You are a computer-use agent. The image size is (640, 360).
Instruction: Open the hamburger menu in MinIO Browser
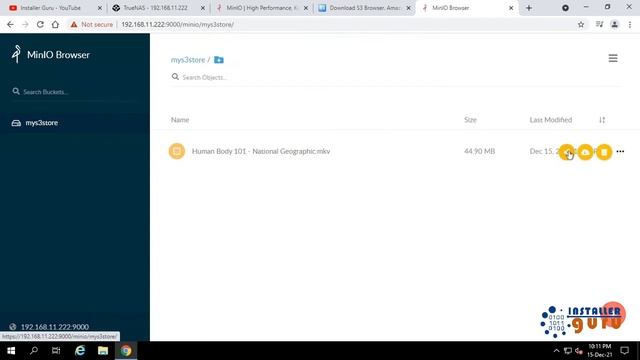pyautogui.click(x=613, y=58)
